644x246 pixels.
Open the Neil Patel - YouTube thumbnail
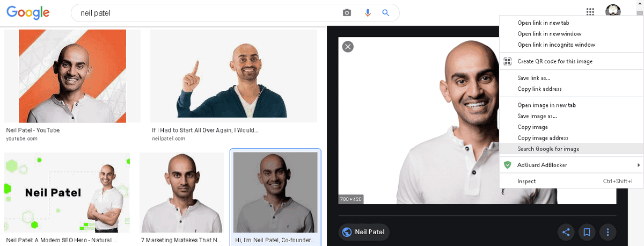point(72,76)
